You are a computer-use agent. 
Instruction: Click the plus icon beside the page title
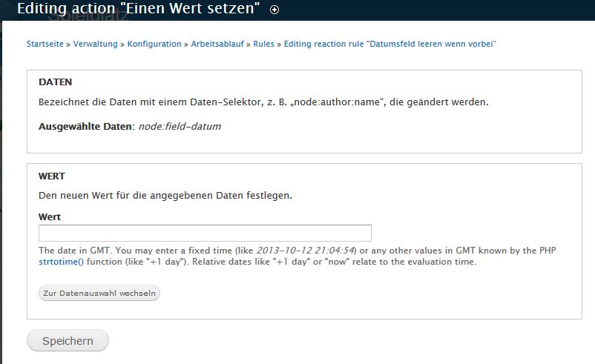point(275,10)
